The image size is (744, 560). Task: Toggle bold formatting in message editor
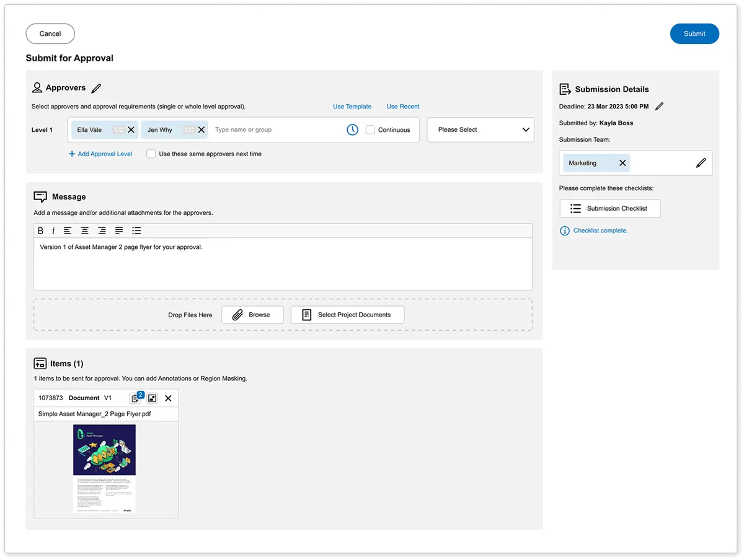pyautogui.click(x=41, y=230)
